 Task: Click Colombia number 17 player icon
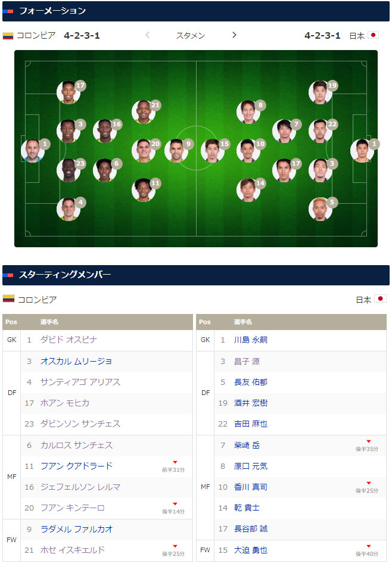(69, 92)
